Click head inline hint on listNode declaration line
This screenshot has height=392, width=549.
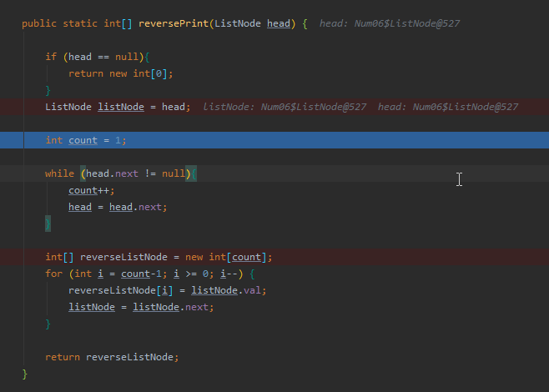448,107
